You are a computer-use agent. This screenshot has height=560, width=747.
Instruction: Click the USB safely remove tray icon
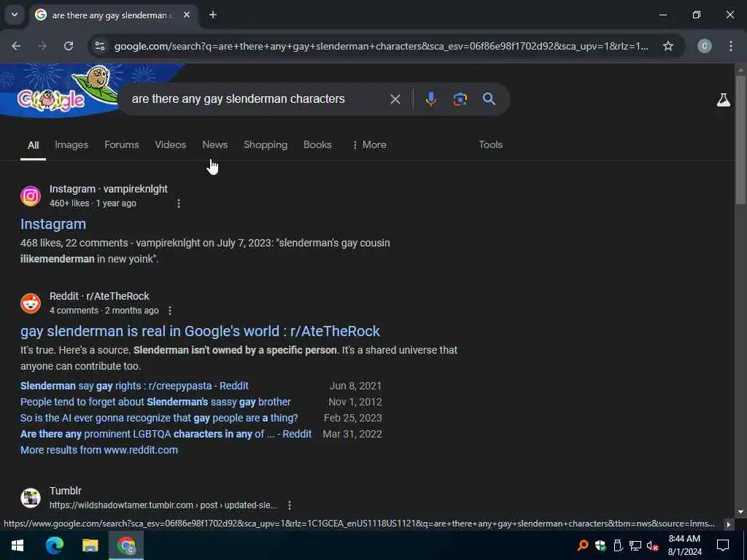[x=618, y=545]
